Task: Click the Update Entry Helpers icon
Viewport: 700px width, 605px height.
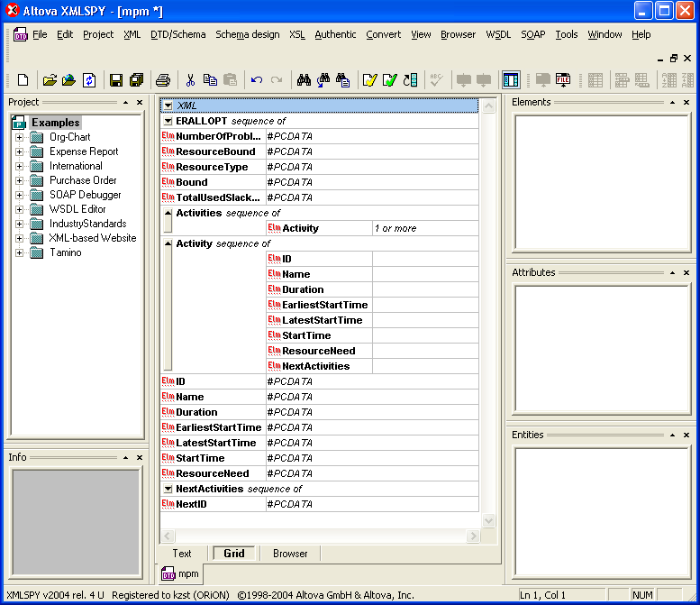Action: [x=410, y=80]
